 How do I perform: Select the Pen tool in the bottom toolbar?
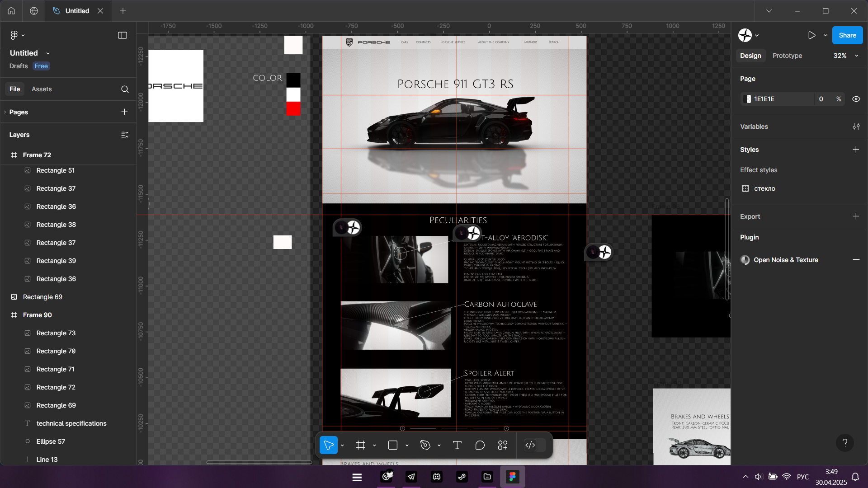(425, 446)
